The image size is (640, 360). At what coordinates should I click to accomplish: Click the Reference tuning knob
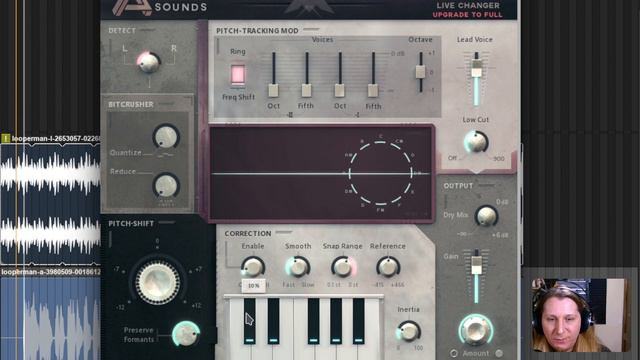tap(388, 267)
